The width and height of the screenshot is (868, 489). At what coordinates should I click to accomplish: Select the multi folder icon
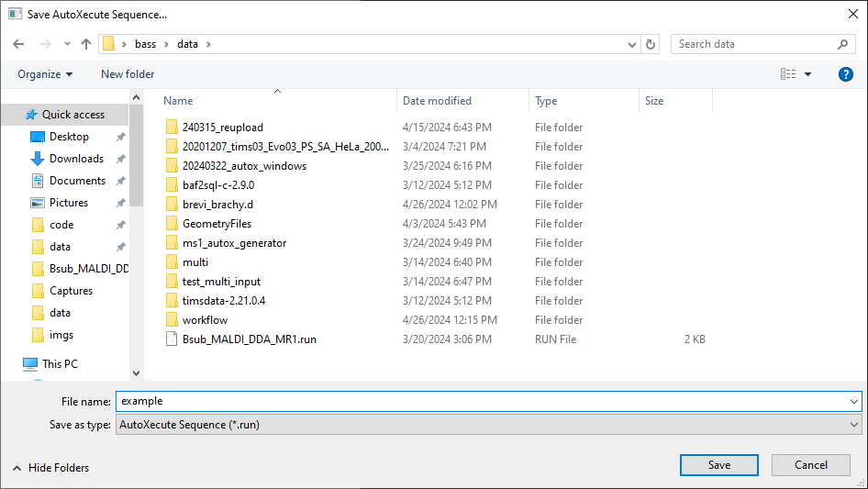172,262
